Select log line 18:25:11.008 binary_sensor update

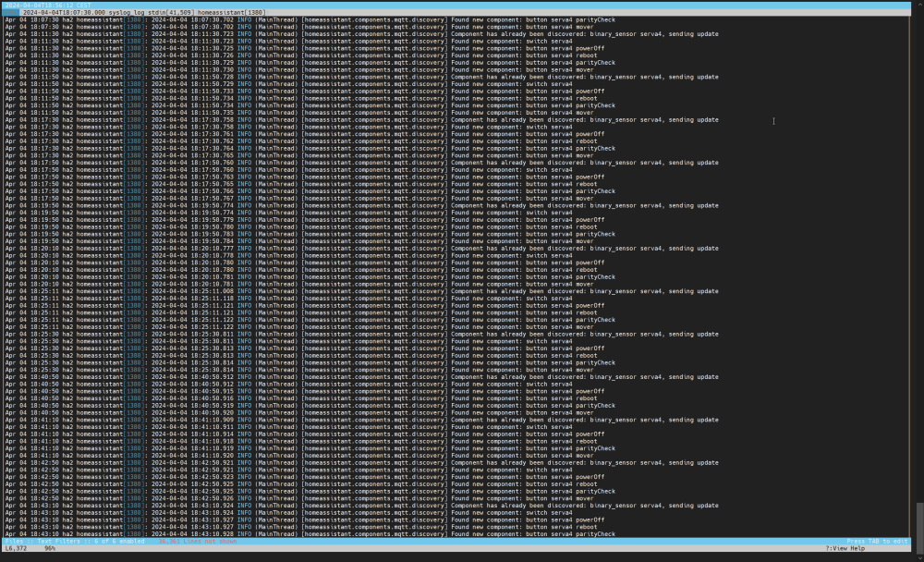362,291
